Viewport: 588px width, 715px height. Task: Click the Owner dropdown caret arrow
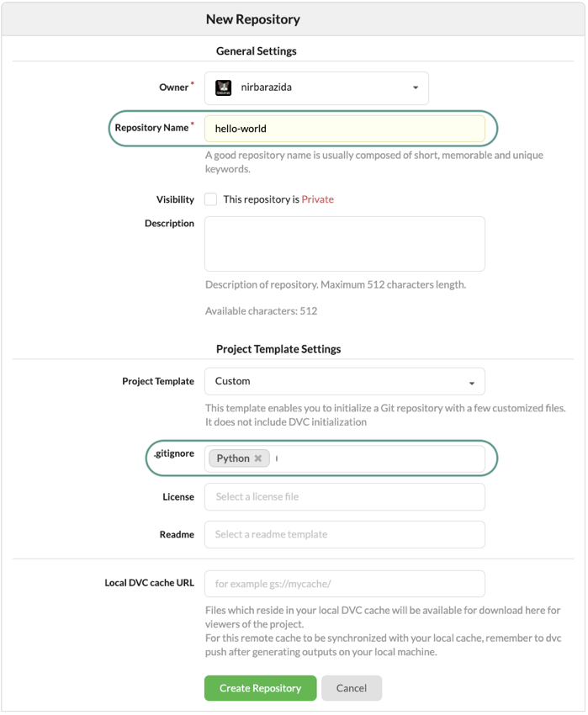click(x=416, y=88)
